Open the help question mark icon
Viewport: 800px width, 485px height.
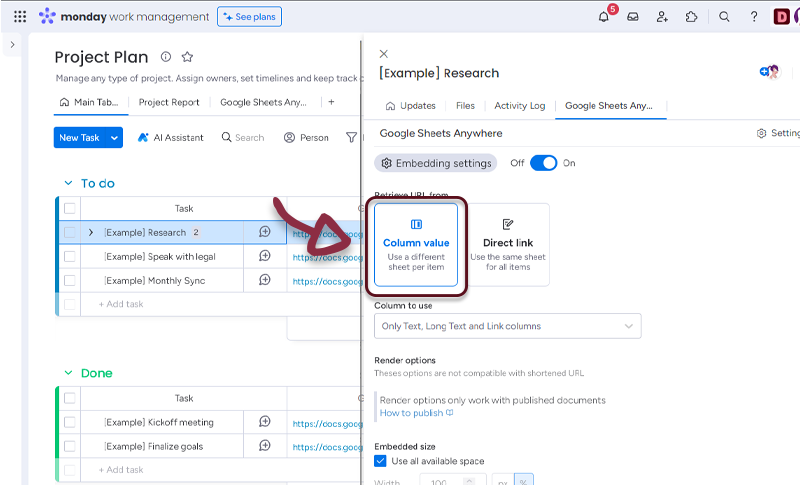click(754, 17)
